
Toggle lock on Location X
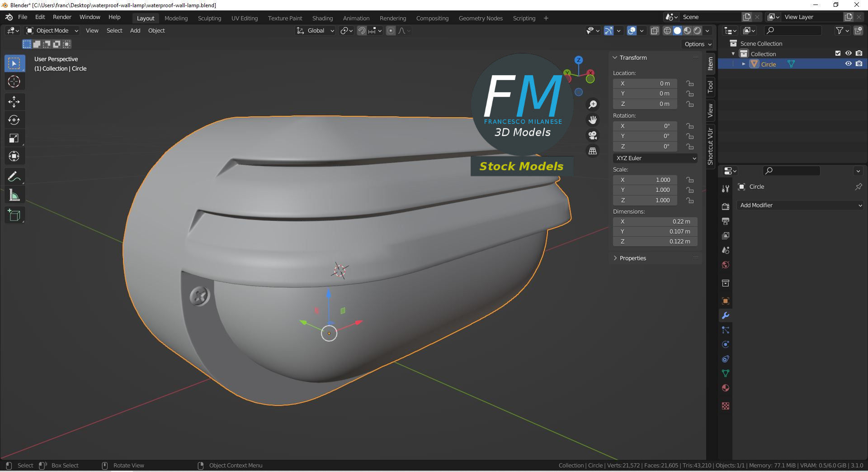[689, 83]
